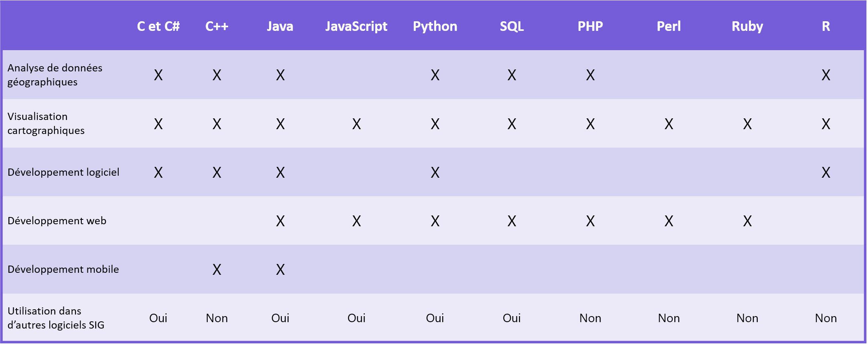Select the "Développement web" row label

57,221
